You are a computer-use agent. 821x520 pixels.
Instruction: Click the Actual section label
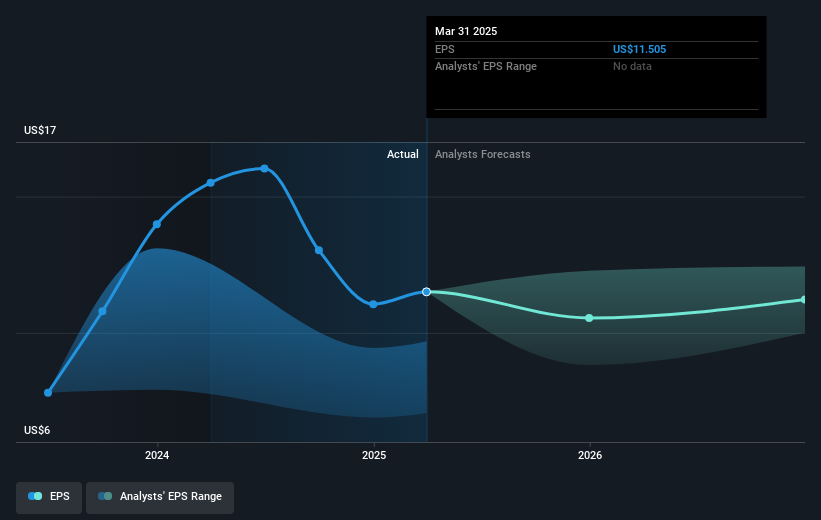click(x=403, y=154)
